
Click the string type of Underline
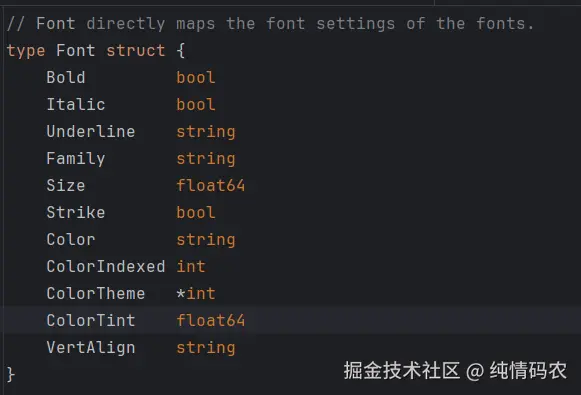click(206, 132)
